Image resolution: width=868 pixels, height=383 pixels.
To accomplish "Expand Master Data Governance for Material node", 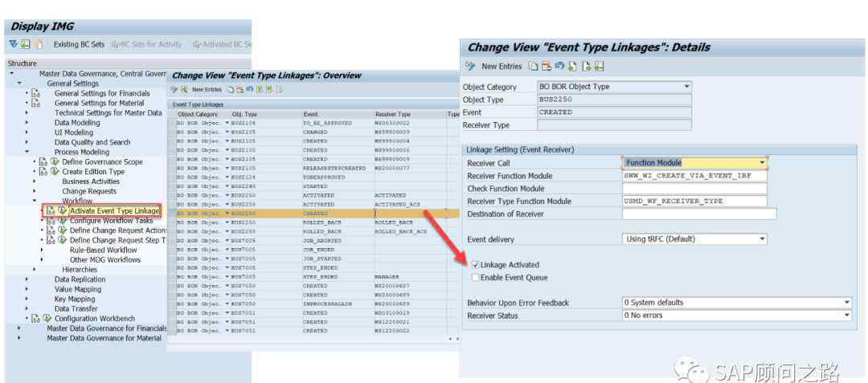I will tap(18, 338).
